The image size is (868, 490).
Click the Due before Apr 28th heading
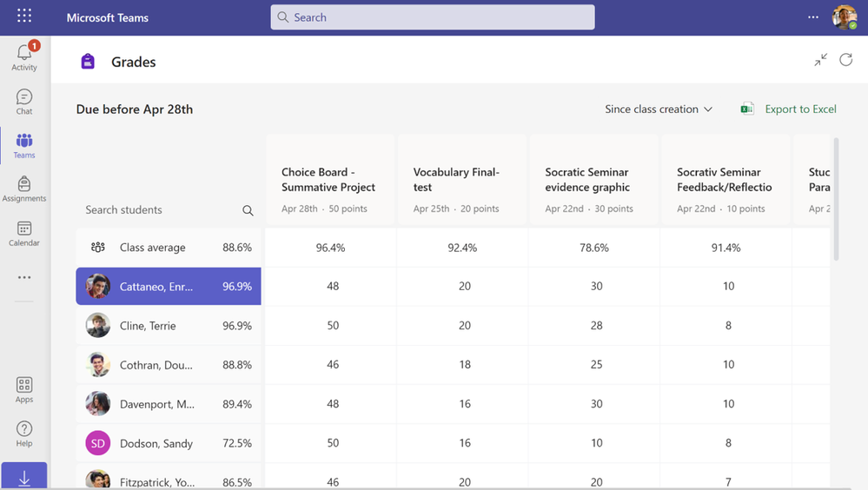135,109
